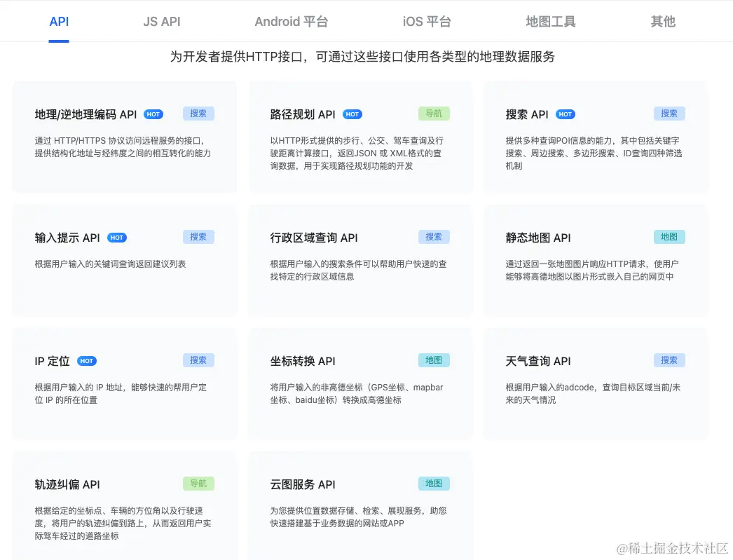Switch to the 其他 tab

tap(663, 22)
